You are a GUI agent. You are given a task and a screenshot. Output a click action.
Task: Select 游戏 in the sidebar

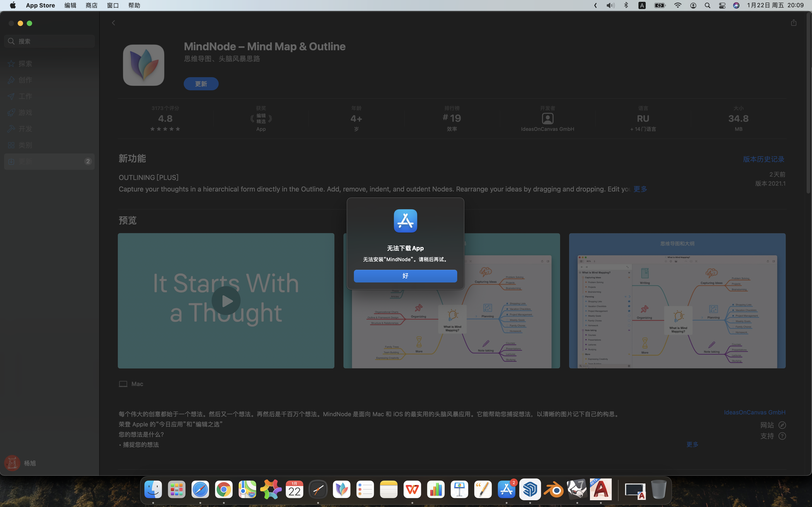coord(25,112)
